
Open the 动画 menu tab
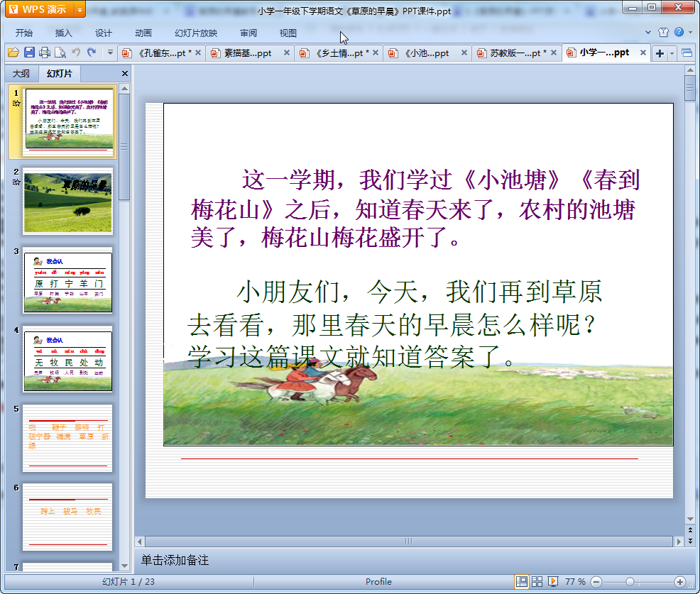coord(143,33)
